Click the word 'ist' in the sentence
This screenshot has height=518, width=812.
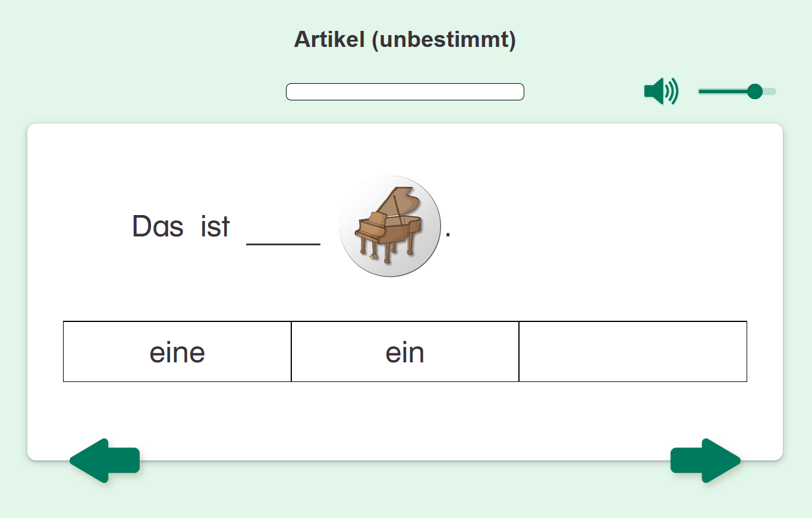216,226
